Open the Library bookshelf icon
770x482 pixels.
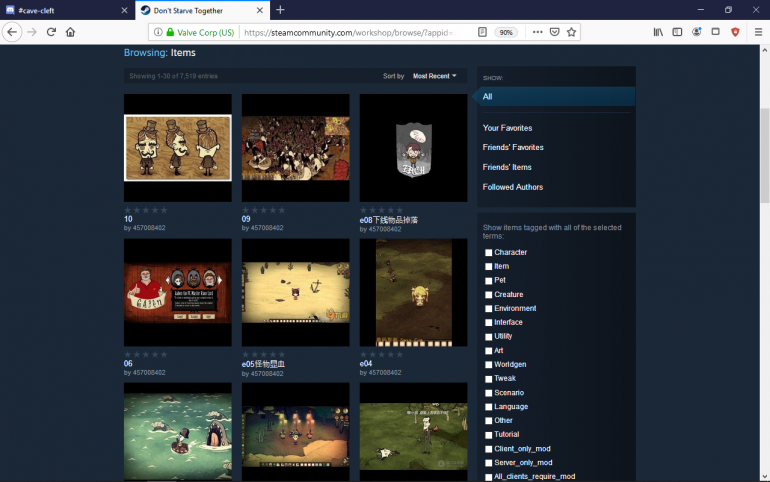tap(658, 32)
